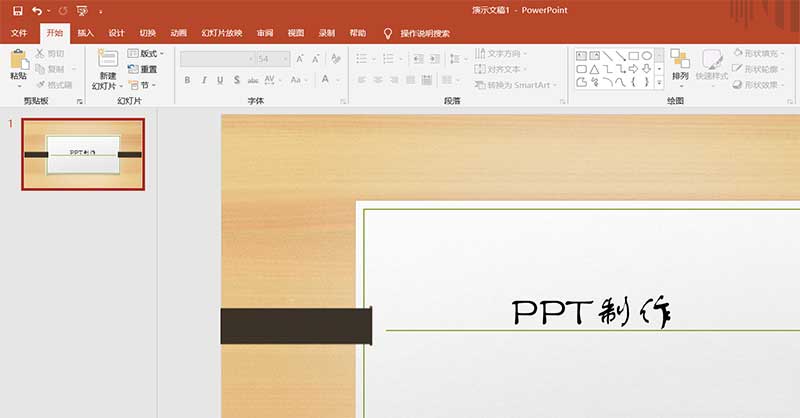Open the 文件 File tab

coord(19,33)
